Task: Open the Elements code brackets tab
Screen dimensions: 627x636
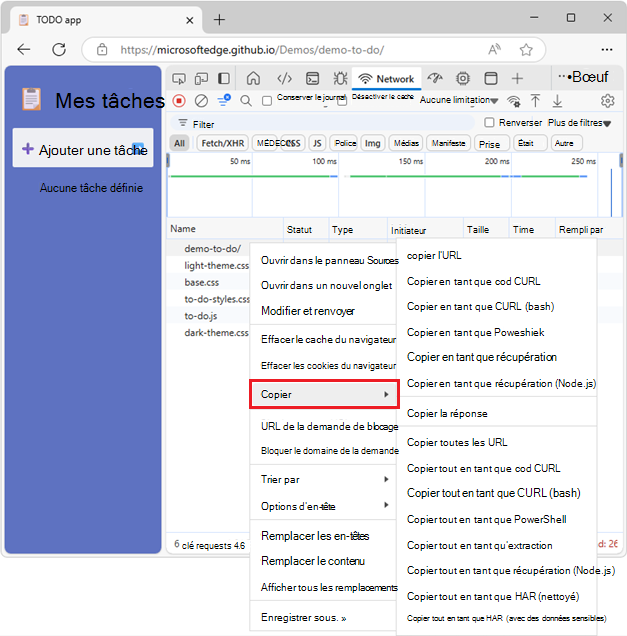Action: 284,78
